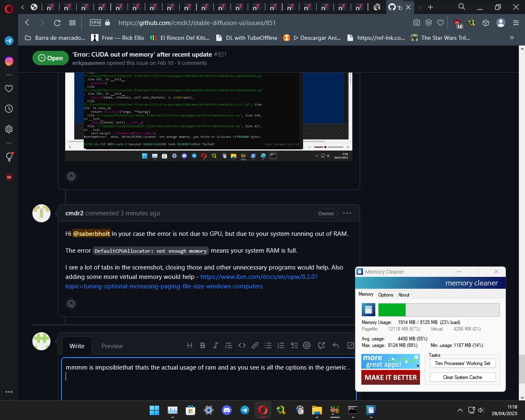The width and height of the screenshot is (525, 420).
Task: Add an emoji reaction to cmdr2's comment
Action: (x=71, y=304)
